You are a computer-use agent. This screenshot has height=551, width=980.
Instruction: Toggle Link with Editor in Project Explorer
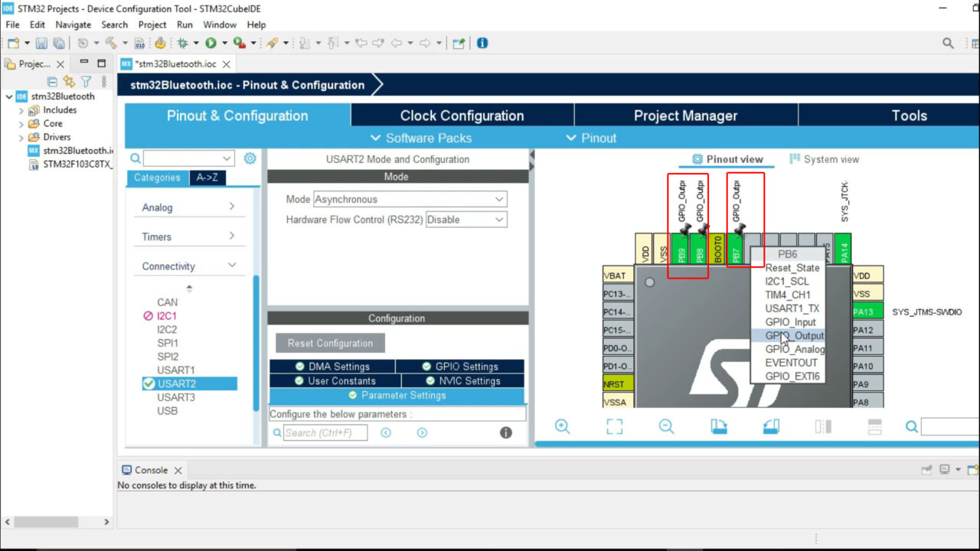[x=69, y=81]
